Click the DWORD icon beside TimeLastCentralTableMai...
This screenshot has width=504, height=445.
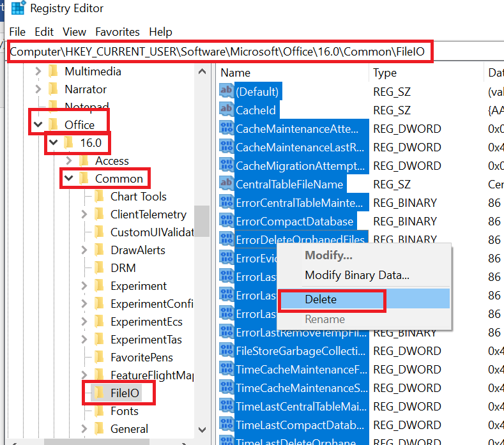[227, 405]
